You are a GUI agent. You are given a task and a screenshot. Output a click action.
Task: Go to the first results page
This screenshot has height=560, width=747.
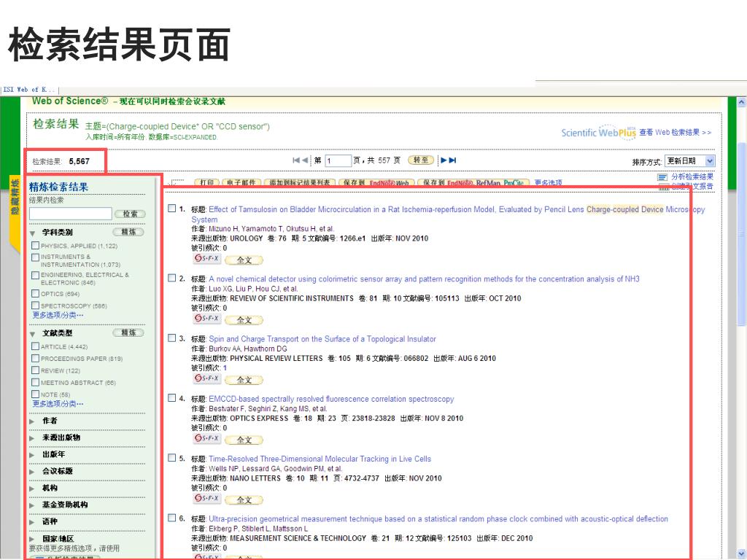[x=296, y=160]
